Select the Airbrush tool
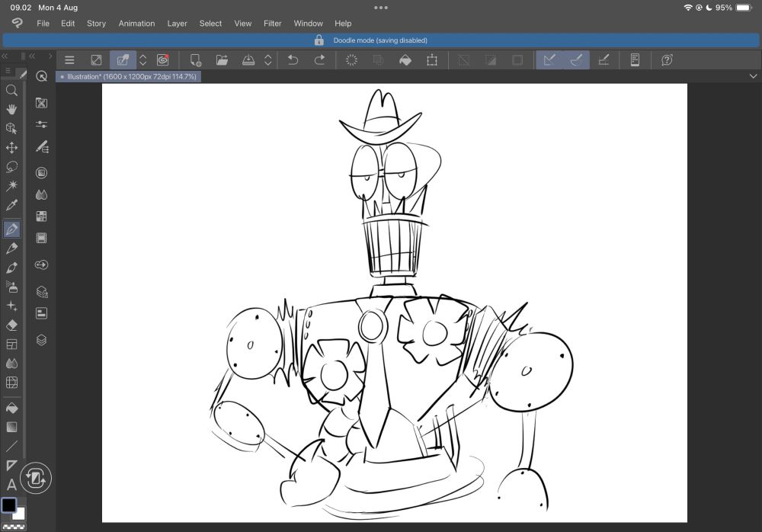Viewport: 762px width, 532px height. [x=11, y=287]
